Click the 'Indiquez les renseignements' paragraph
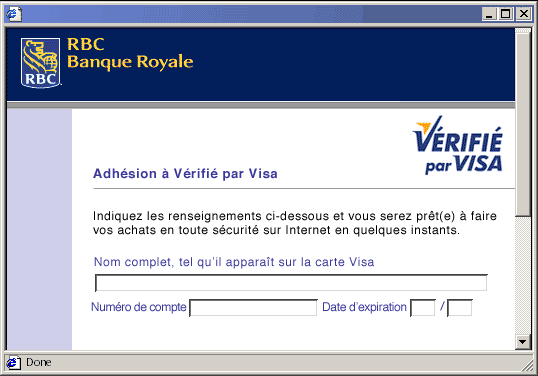The height and width of the screenshot is (376, 538). 295,223
